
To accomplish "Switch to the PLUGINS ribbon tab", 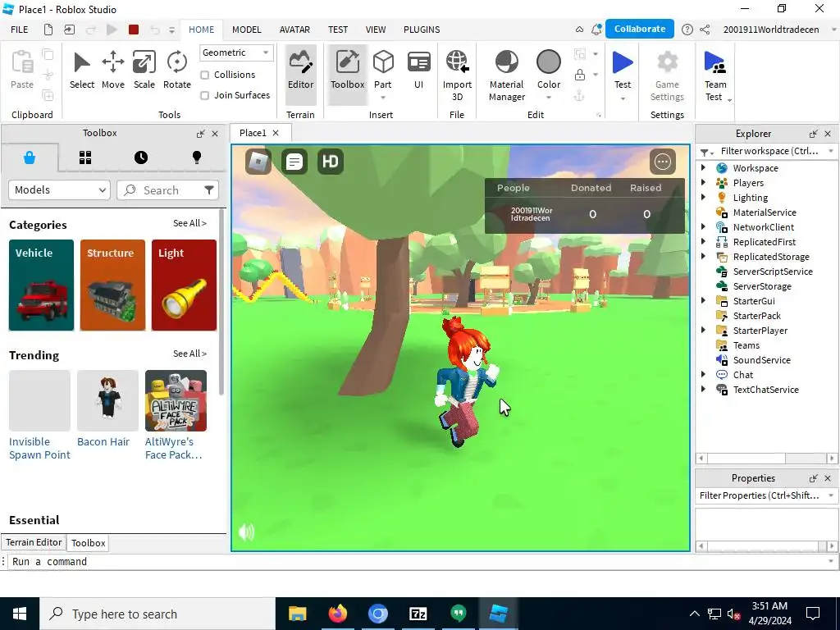I will 422,30.
